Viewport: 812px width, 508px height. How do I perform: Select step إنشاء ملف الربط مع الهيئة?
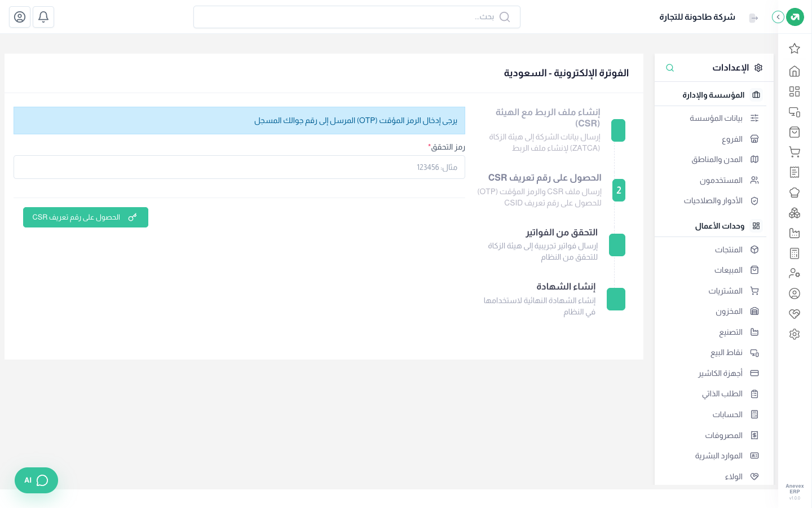(557, 130)
